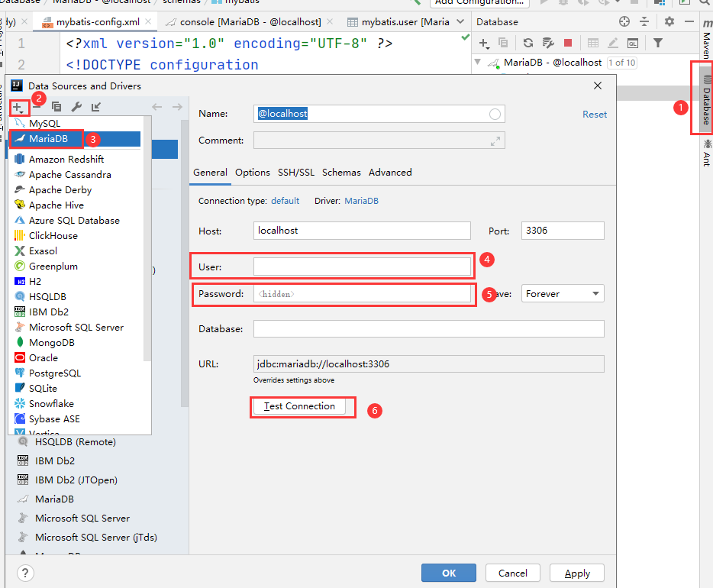
Task: Click the New plus icon in Database panel
Action: [484, 44]
